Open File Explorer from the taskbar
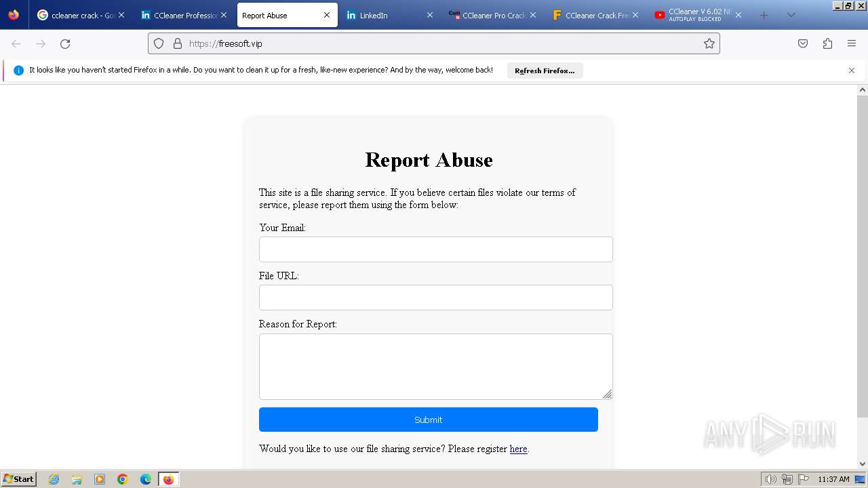Viewport: 868px width, 488px height. tap(77, 479)
